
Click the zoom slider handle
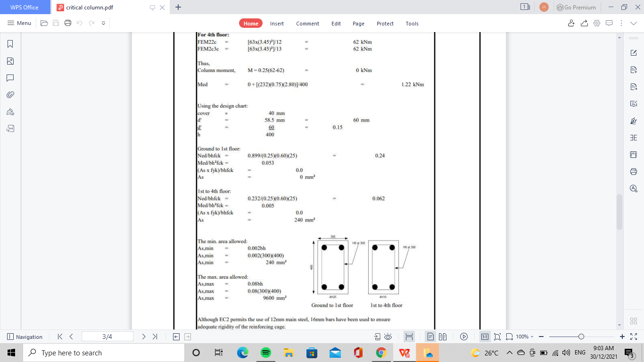[x=581, y=337]
